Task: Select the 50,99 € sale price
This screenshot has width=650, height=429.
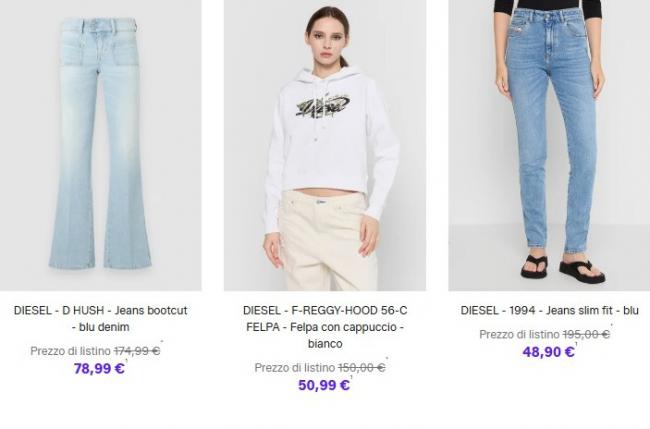Action: tap(324, 385)
